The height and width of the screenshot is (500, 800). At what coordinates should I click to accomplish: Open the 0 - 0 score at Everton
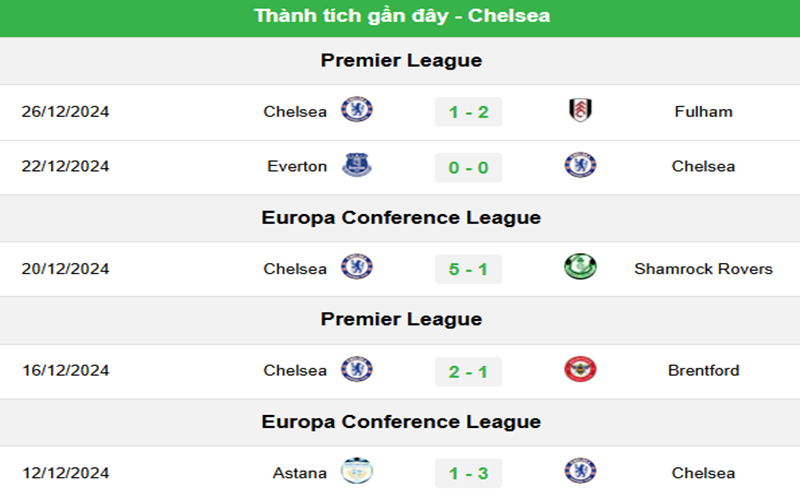[x=468, y=167]
